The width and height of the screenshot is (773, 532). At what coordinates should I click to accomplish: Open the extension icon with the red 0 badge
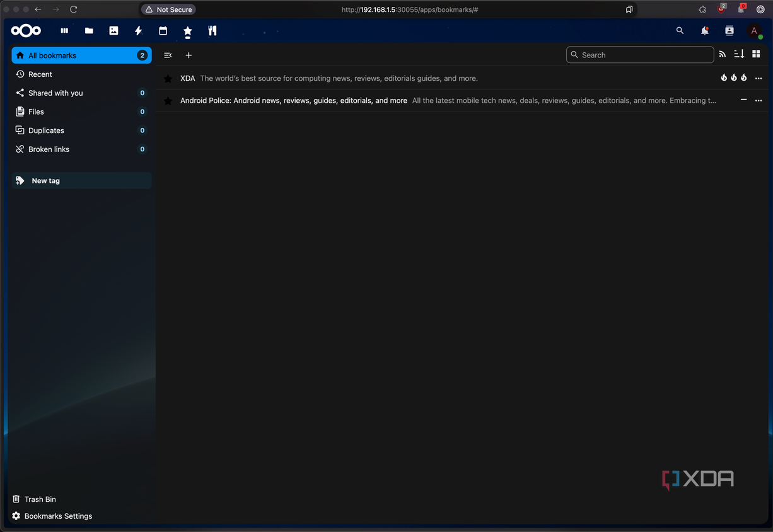point(741,9)
